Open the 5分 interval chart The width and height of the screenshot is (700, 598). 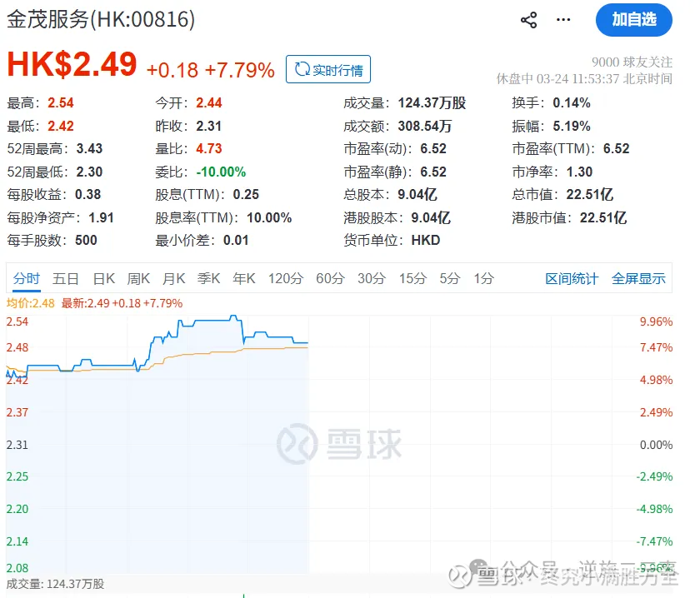point(450,279)
